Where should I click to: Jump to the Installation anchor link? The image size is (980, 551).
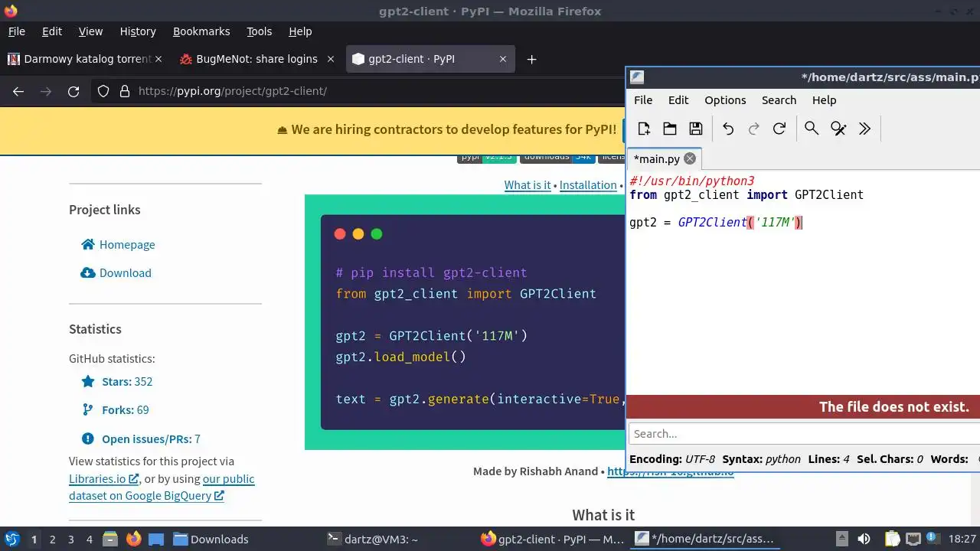click(x=588, y=185)
